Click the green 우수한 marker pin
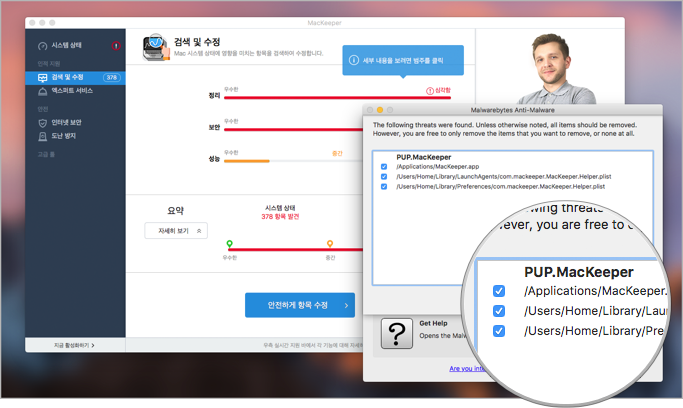The width and height of the screenshot is (683, 408). [230, 244]
